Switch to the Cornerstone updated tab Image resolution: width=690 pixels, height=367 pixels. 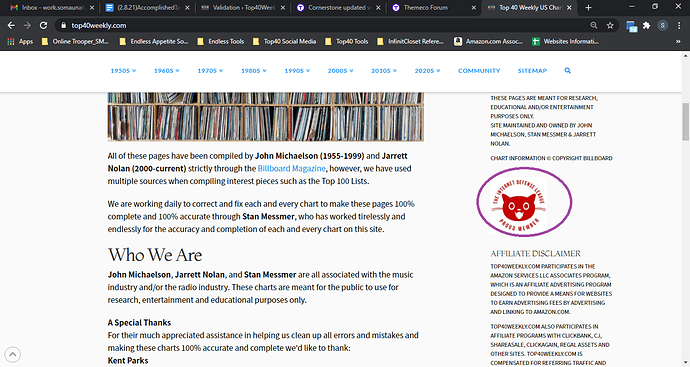tap(337, 7)
